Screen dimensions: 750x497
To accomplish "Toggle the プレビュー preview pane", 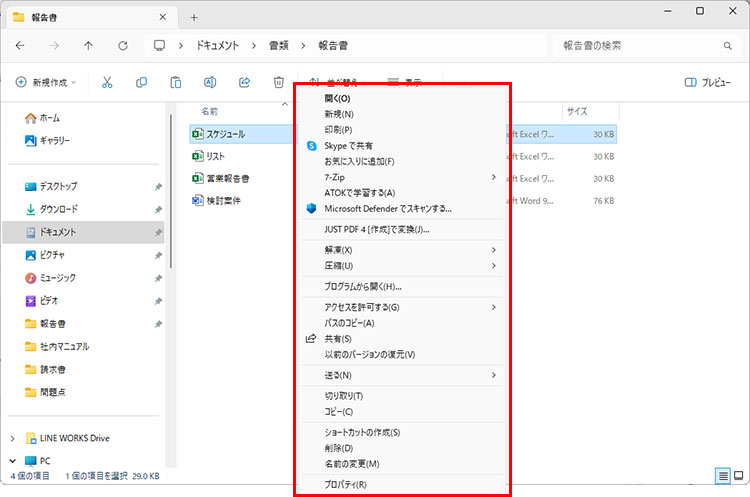I will click(x=707, y=82).
